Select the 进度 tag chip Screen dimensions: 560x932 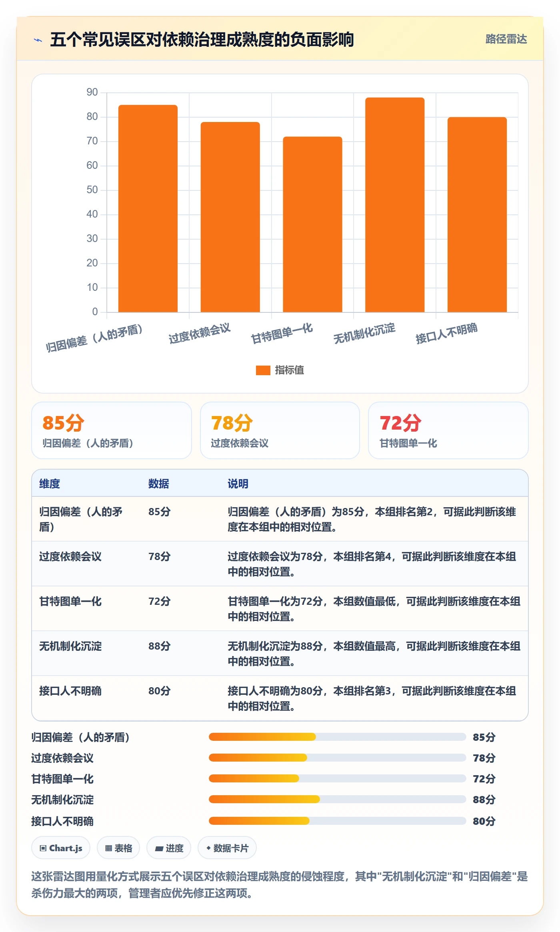pos(169,848)
